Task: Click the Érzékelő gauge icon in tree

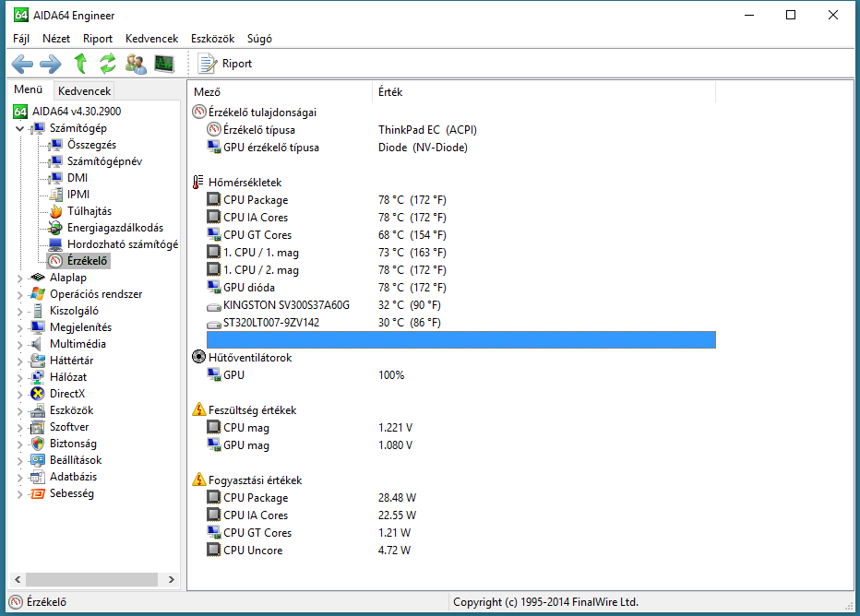Action: tap(55, 261)
